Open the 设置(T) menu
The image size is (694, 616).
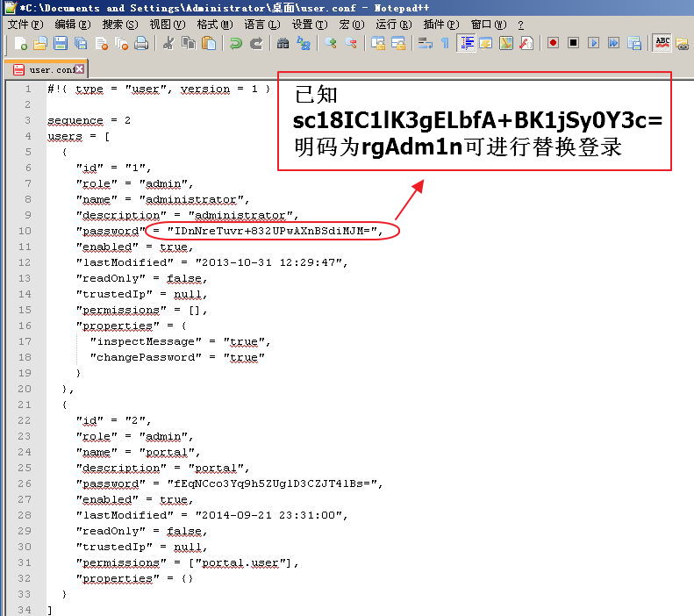point(310,25)
